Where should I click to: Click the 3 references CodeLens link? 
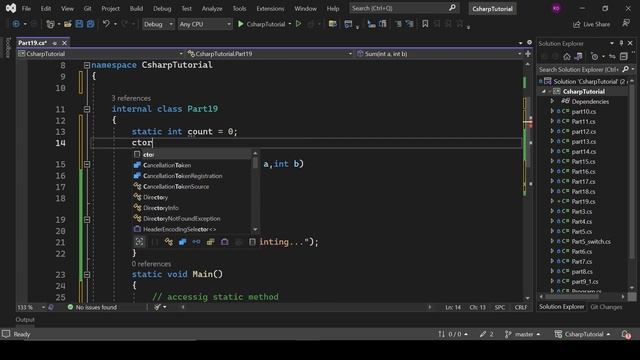(131, 98)
